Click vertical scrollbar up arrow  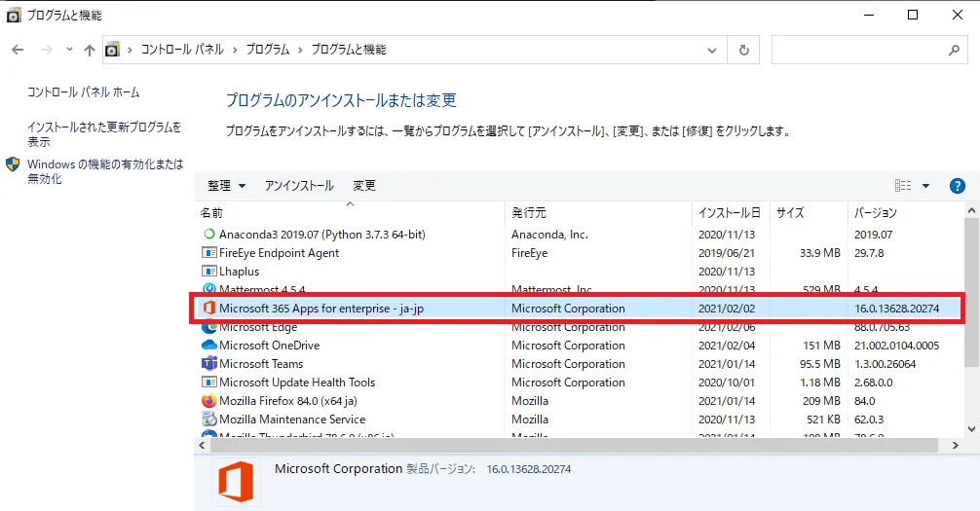click(x=971, y=211)
